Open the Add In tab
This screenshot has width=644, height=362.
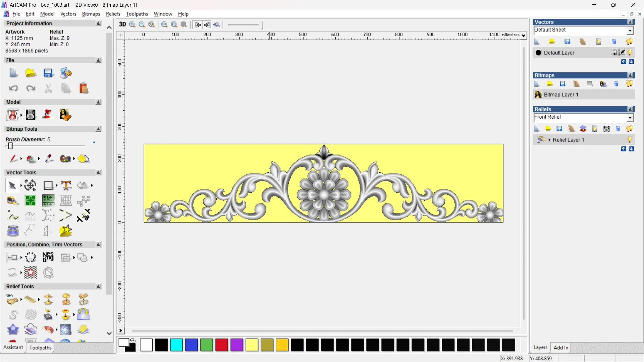pyautogui.click(x=561, y=348)
